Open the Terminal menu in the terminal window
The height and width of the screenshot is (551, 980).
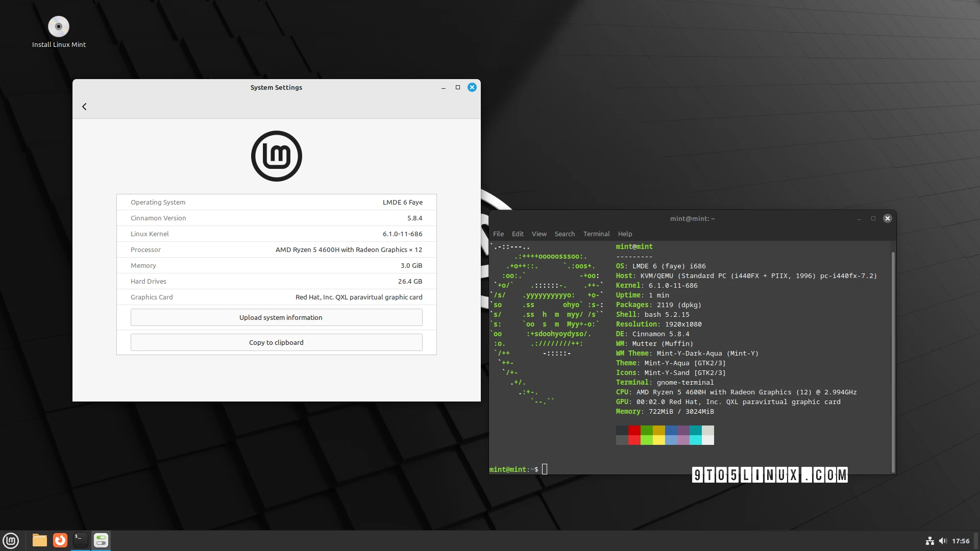(x=596, y=234)
